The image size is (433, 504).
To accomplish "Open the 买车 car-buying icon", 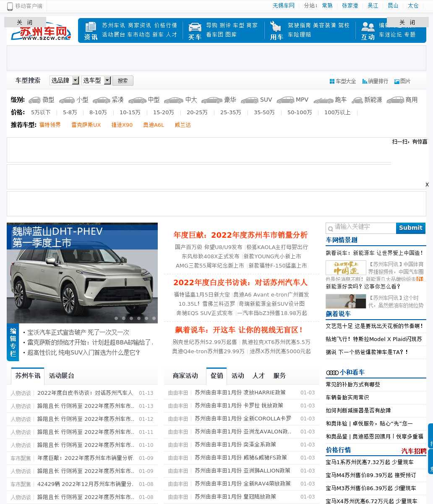I will click(195, 27).
